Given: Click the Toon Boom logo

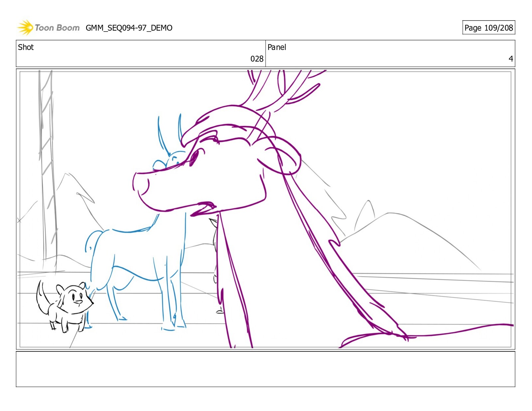Looking at the screenshot, I should 49,28.
